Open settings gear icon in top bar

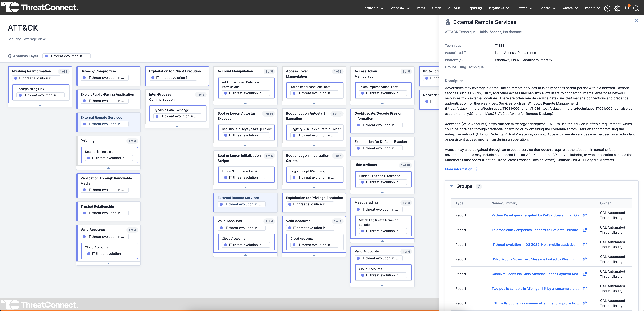[x=617, y=8]
